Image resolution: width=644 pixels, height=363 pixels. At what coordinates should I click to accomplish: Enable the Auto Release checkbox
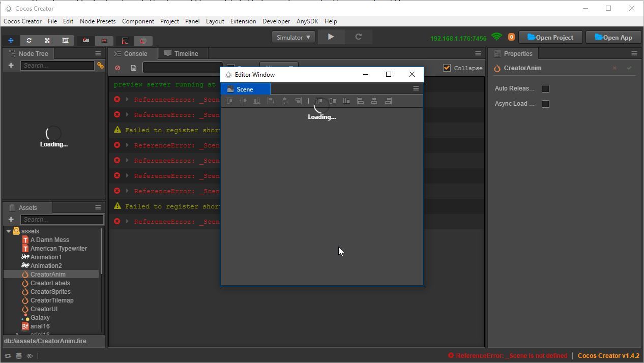(x=545, y=88)
